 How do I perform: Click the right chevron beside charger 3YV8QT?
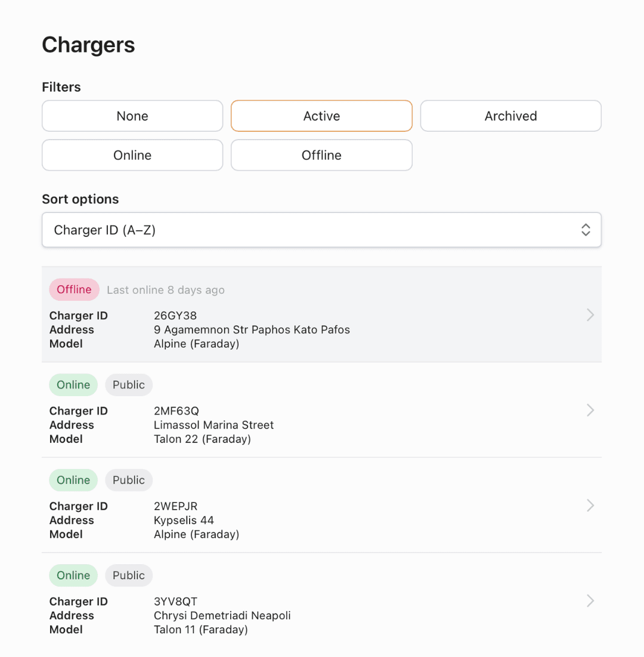point(590,600)
